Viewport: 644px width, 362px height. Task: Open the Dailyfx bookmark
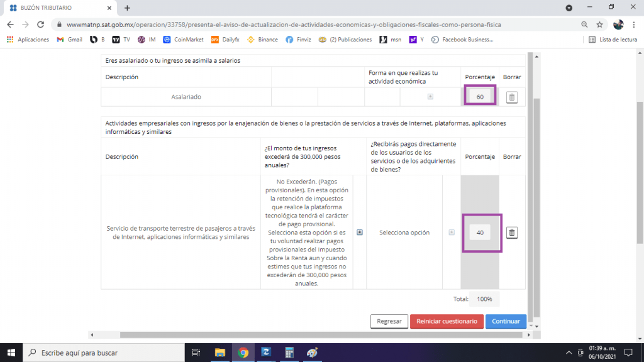coord(225,40)
